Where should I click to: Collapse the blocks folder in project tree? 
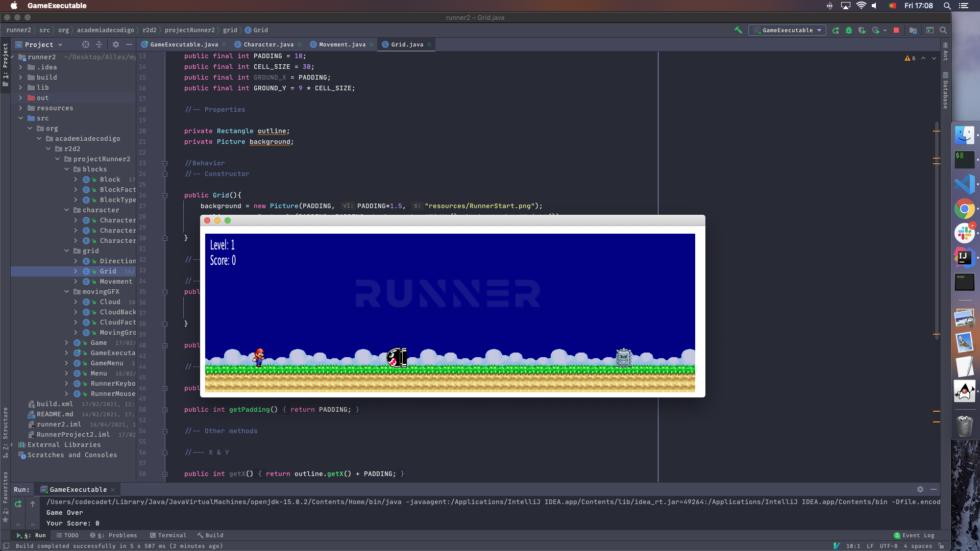pos(67,169)
